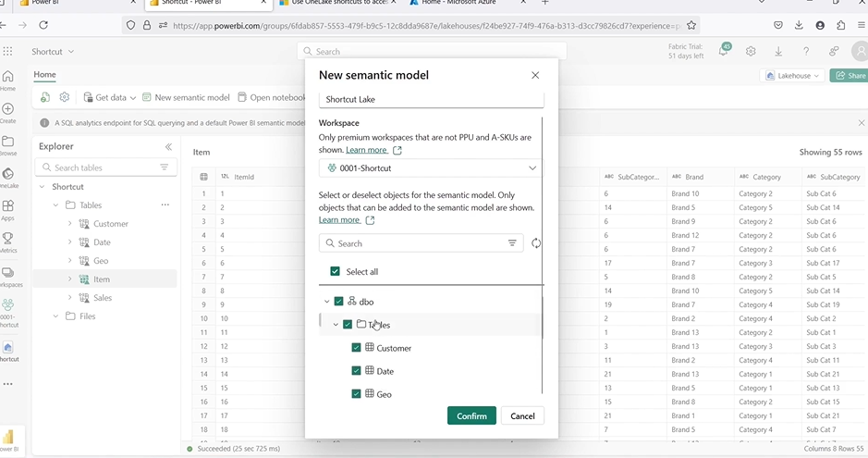Open downloads icon in Fabric header

(778, 51)
